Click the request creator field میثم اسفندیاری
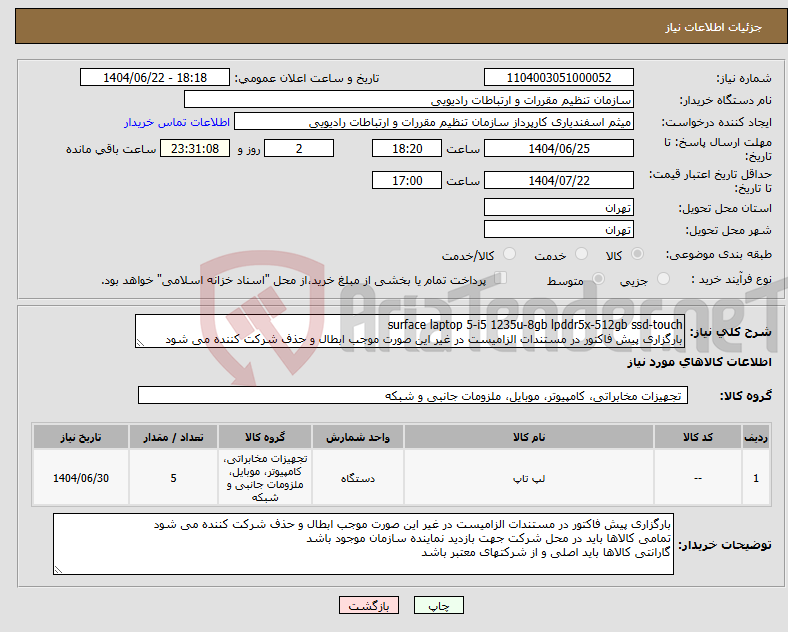Viewport: 788px width, 632px height. click(434, 122)
